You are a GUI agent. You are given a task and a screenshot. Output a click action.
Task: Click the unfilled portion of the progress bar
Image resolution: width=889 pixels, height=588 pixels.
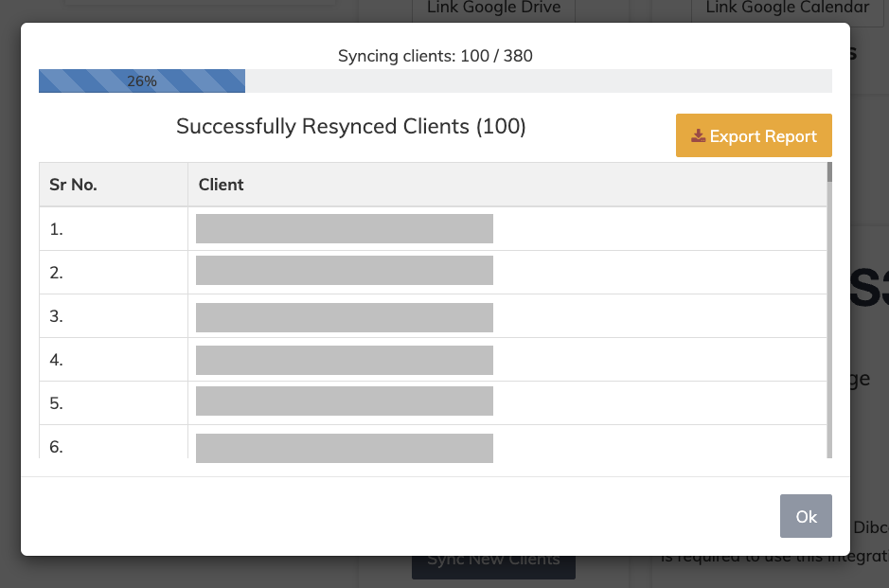point(538,81)
